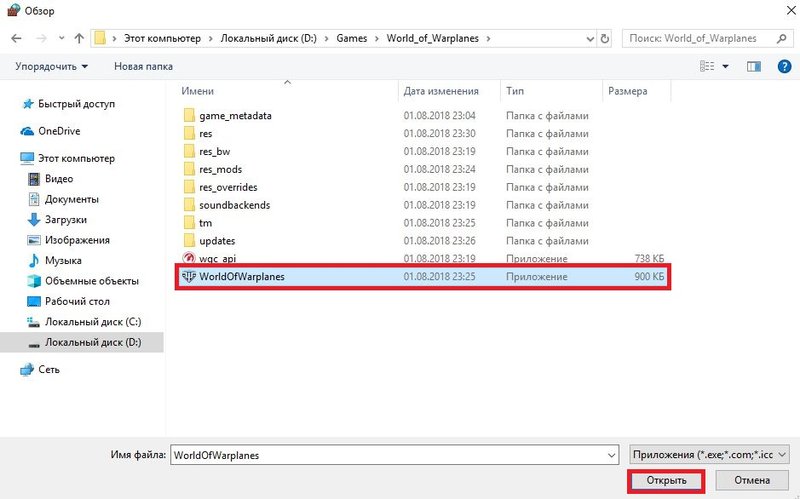Click date 01.08.2018 23:26 of updates

click(x=439, y=240)
